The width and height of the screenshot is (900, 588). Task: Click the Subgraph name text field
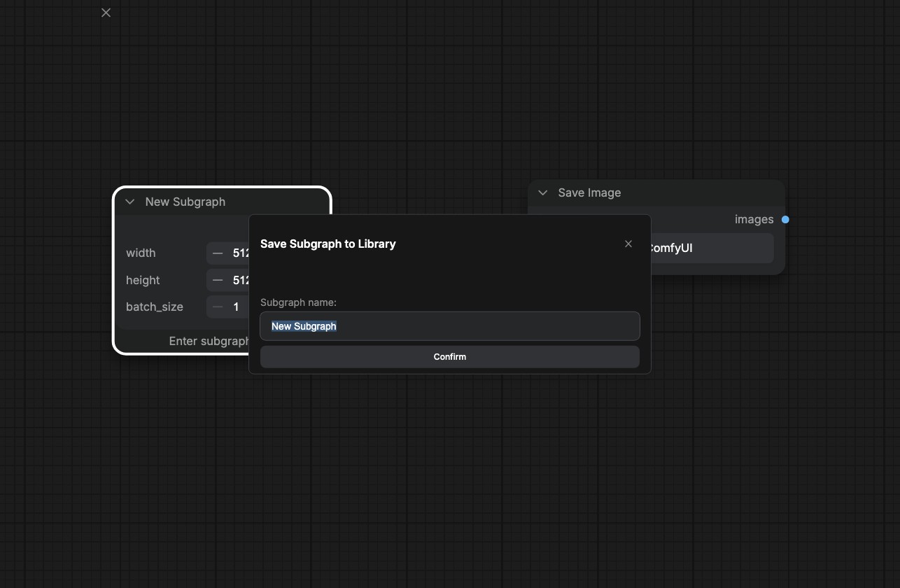(x=449, y=326)
